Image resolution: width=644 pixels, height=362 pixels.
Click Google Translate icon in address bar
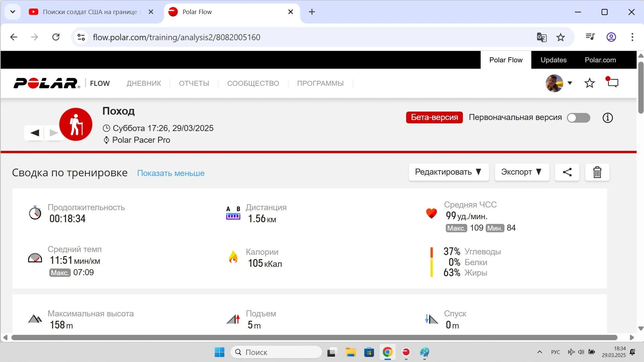[541, 37]
